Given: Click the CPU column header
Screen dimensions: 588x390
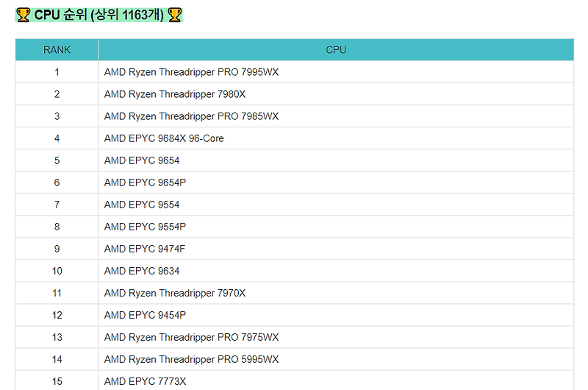Looking at the screenshot, I should pyautogui.click(x=336, y=49).
